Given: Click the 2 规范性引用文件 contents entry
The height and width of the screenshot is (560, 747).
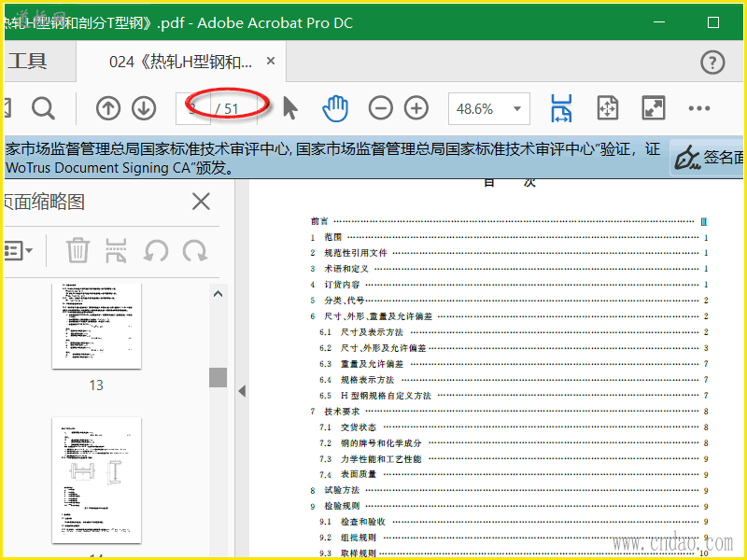Looking at the screenshot, I should 509,253.
